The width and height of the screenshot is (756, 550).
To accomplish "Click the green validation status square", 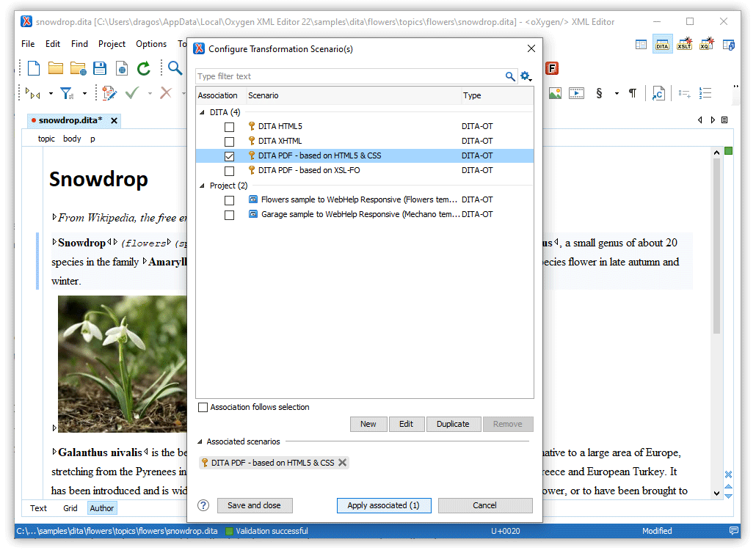I will coord(729,151).
